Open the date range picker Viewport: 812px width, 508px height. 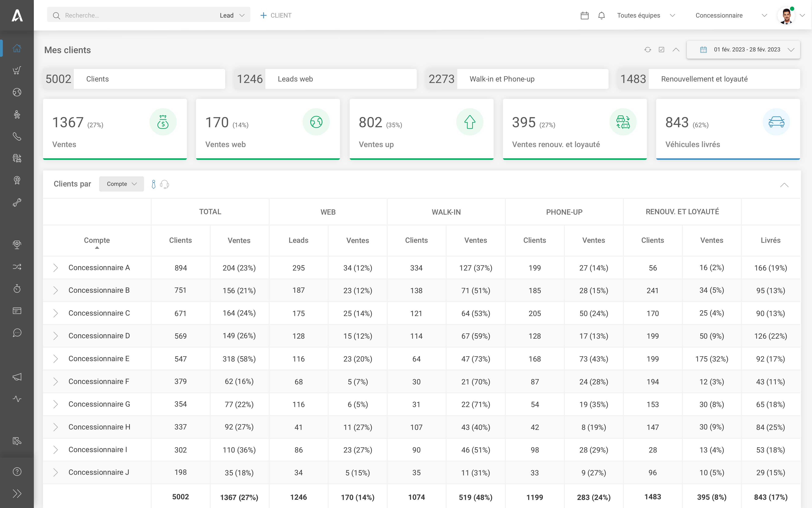[743, 50]
